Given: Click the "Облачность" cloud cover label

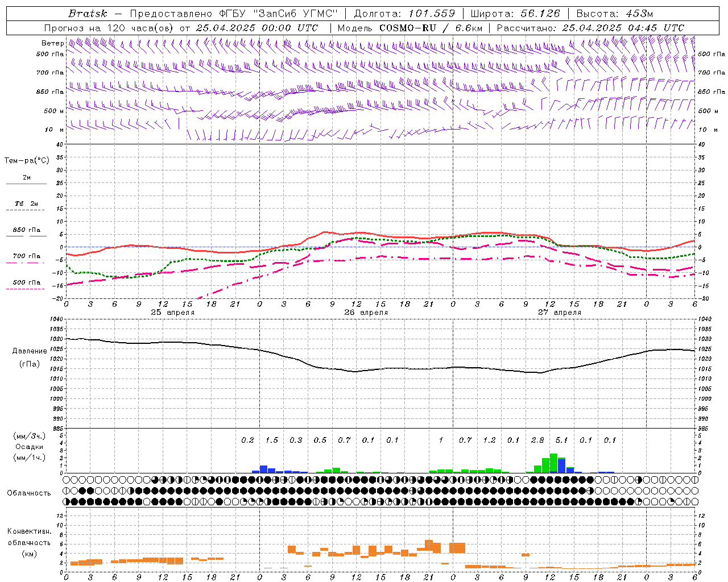Looking at the screenshot, I should 28,493.
